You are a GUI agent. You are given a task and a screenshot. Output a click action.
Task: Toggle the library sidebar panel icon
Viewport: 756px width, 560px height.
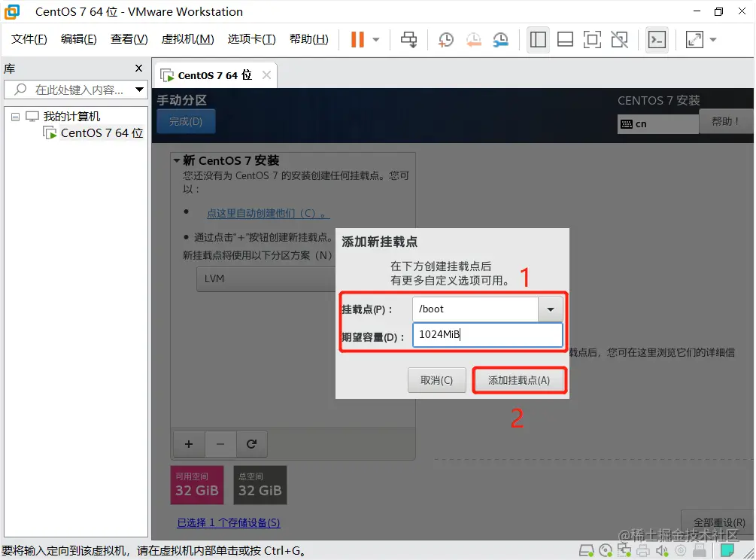(x=538, y=39)
